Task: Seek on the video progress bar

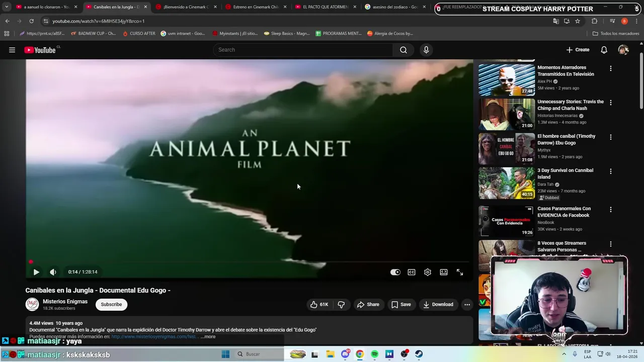Action: click(x=249, y=261)
